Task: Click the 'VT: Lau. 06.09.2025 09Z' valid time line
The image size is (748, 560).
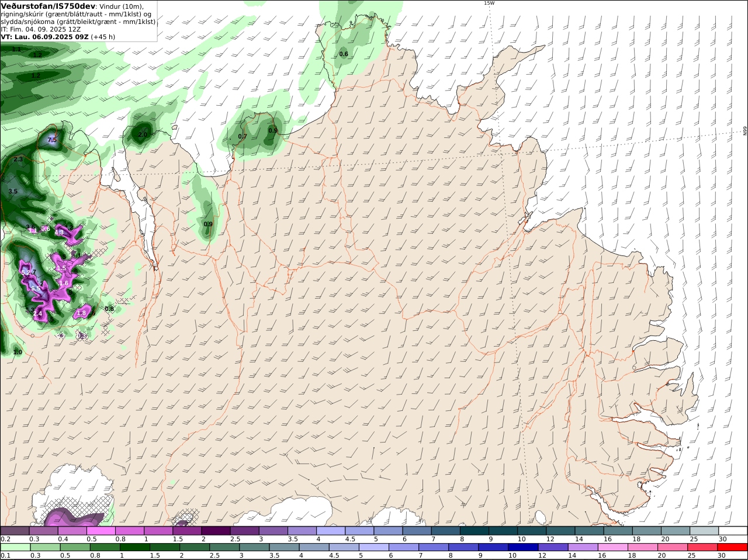Action: 44,37
